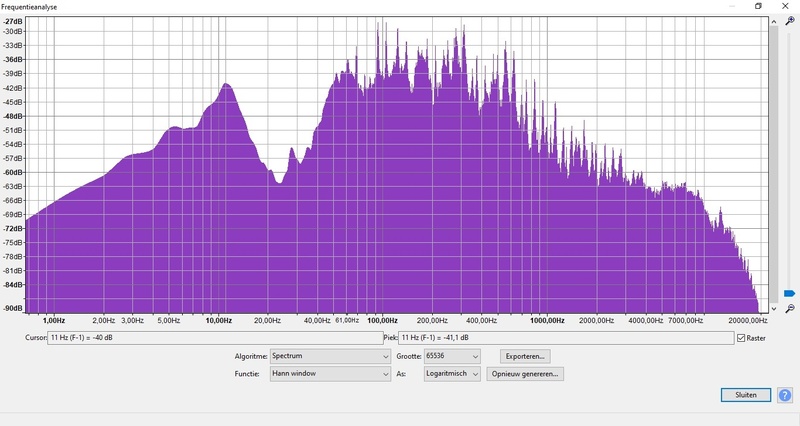Click the Opnieuw genereren... button

(525, 373)
